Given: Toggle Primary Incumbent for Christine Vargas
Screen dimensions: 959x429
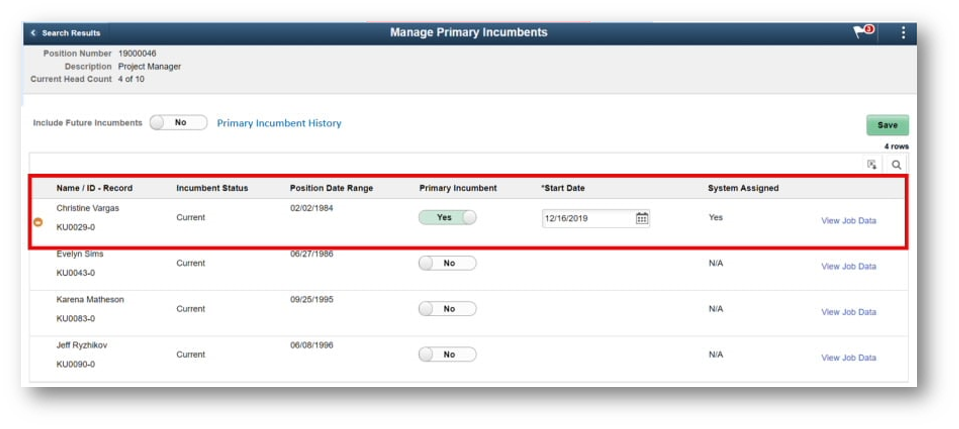Looking at the screenshot, I should pyautogui.click(x=447, y=217).
